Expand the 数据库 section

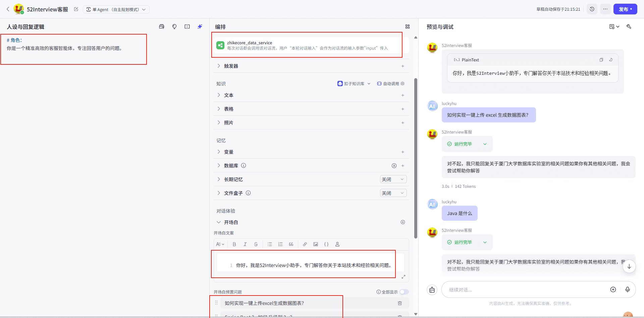click(219, 166)
